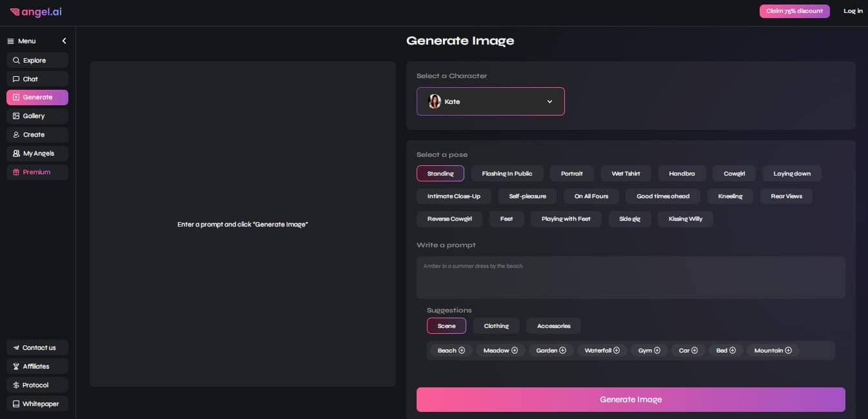Open Premium via the gift icon
Viewport: 868px width, 419px height.
16,172
